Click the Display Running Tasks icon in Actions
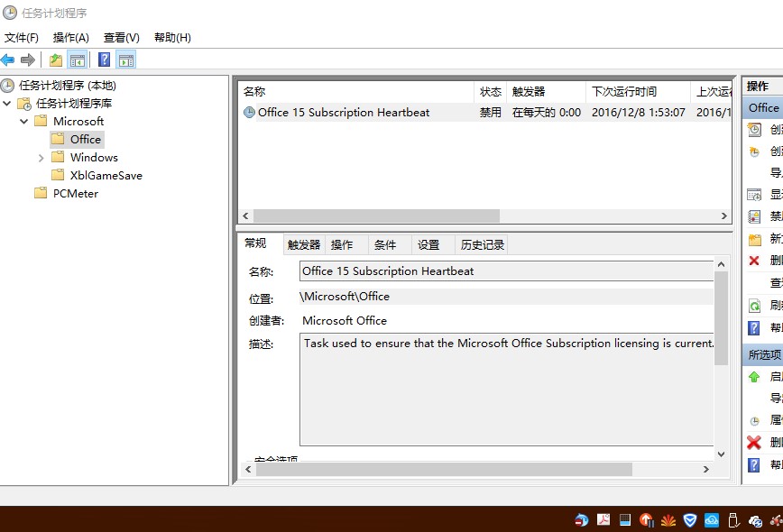 click(x=754, y=195)
